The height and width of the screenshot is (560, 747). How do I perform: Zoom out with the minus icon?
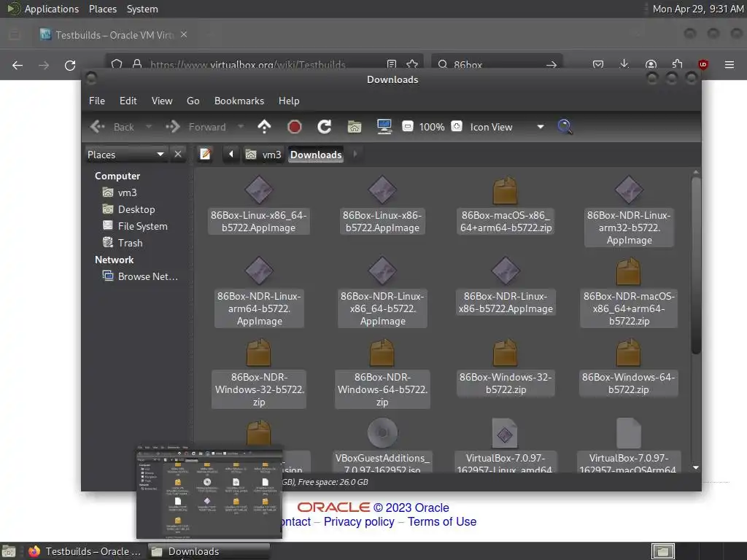click(408, 127)
